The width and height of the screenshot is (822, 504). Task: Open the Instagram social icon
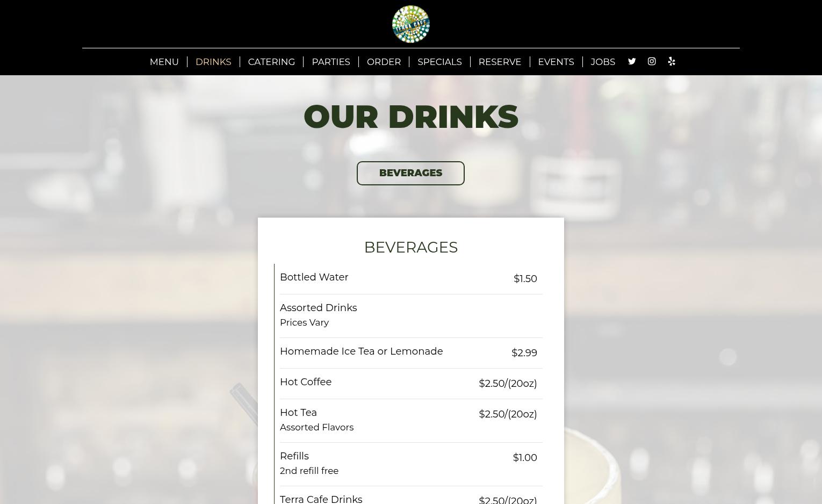pos(652,61)
